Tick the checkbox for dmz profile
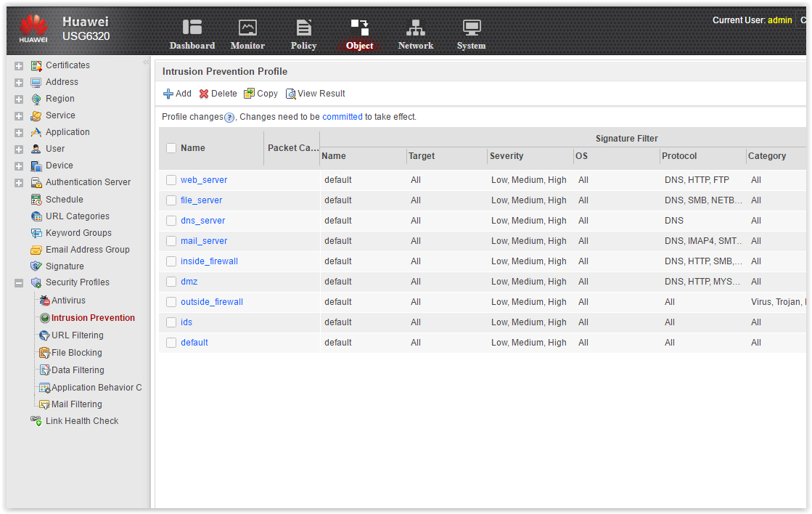The image size is (812, 514). coord(171,282)
